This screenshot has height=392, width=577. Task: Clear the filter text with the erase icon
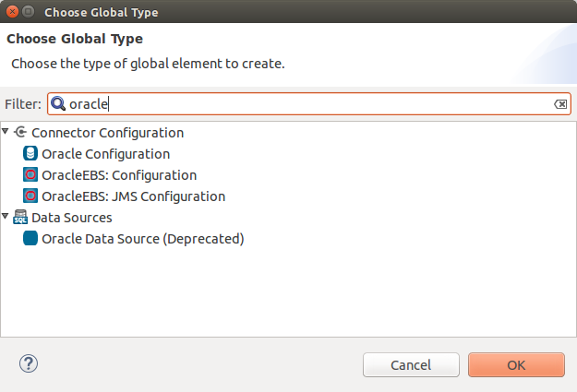(x=560, y=104)
